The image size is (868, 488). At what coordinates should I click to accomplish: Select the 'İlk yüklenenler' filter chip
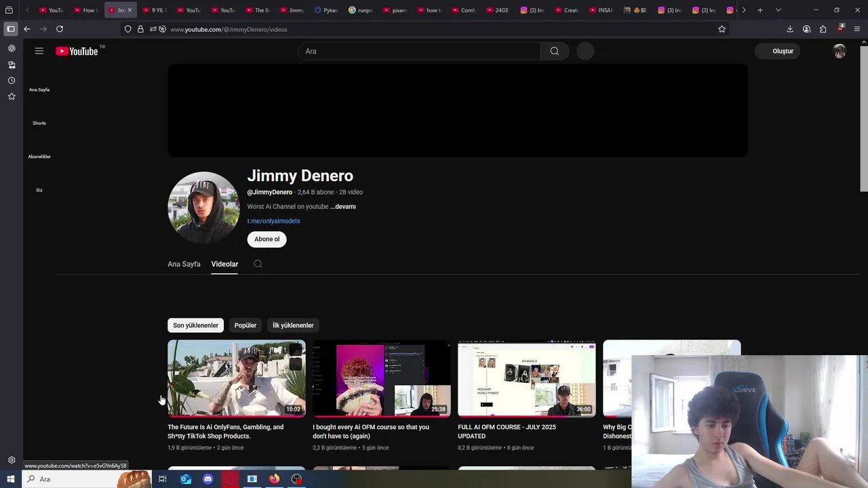click(x=293, y=325)
